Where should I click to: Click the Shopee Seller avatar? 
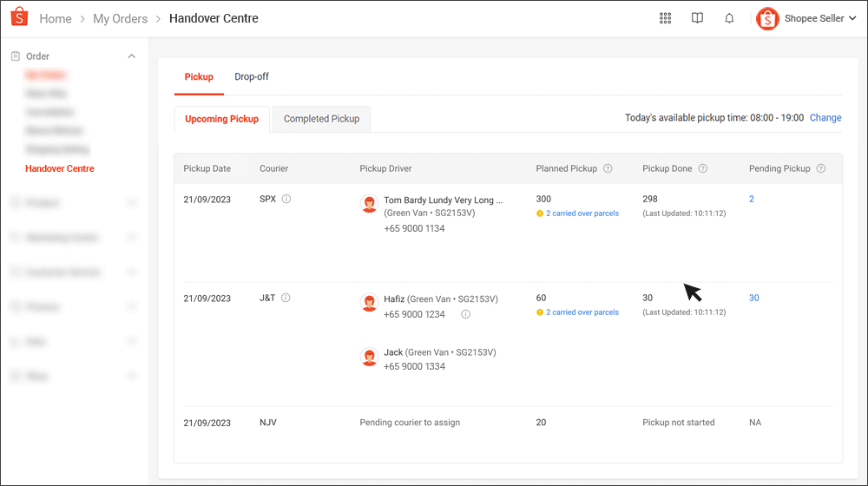point(767,19)
